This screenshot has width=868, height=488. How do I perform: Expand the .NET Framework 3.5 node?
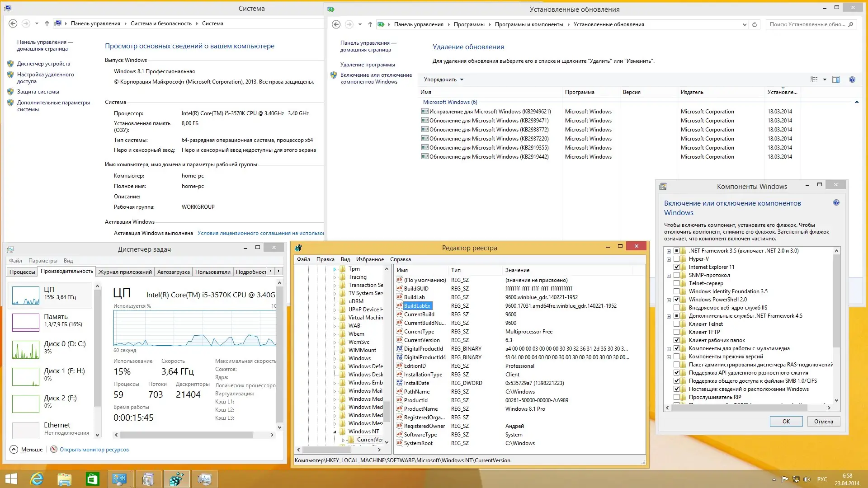coord(668,250)
